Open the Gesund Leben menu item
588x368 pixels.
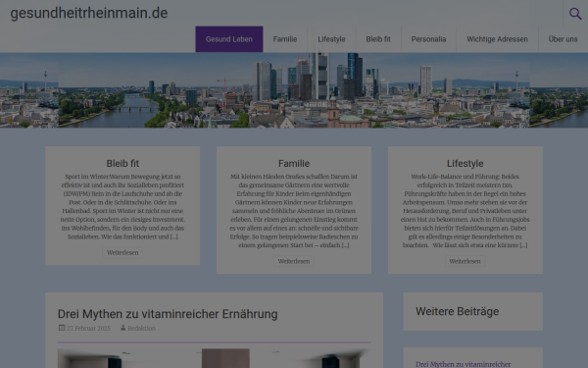[x=229, y=39]
